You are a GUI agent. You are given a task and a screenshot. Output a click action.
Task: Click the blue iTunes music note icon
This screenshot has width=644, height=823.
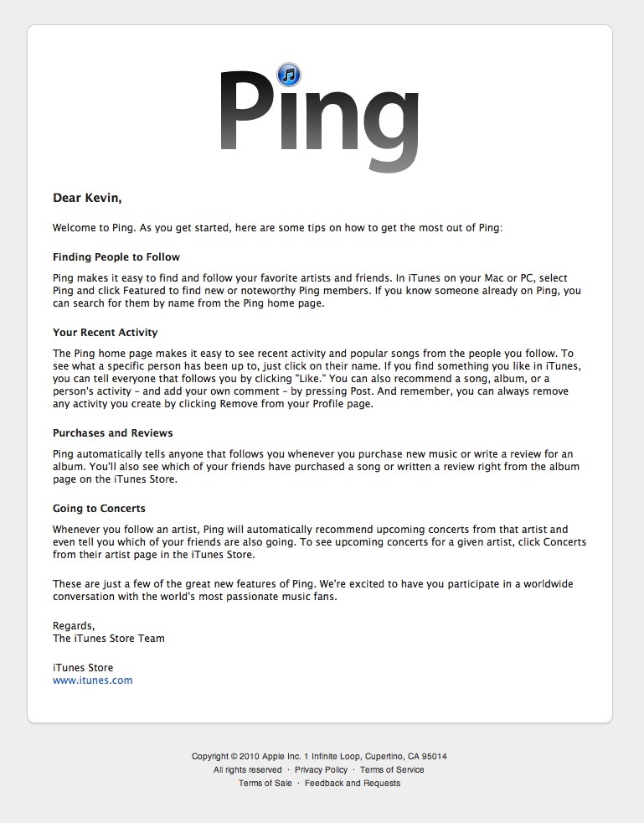pos(288,74)
